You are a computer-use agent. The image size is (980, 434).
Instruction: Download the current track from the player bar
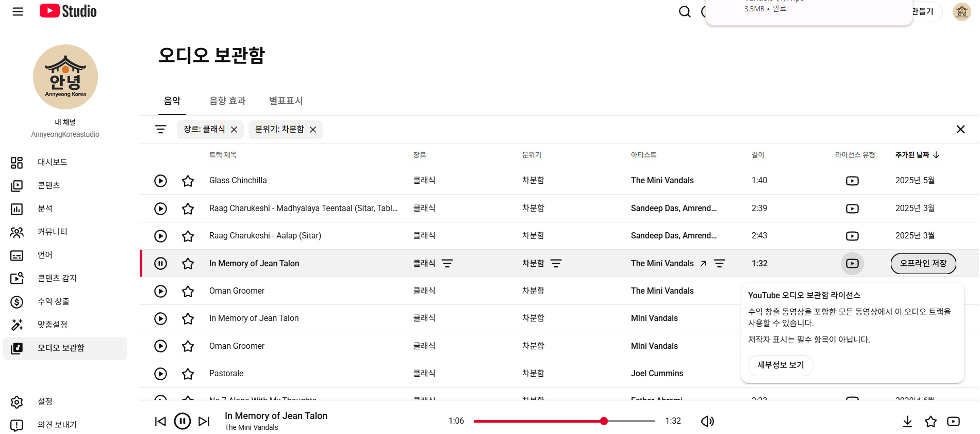(x=907, y=422)
